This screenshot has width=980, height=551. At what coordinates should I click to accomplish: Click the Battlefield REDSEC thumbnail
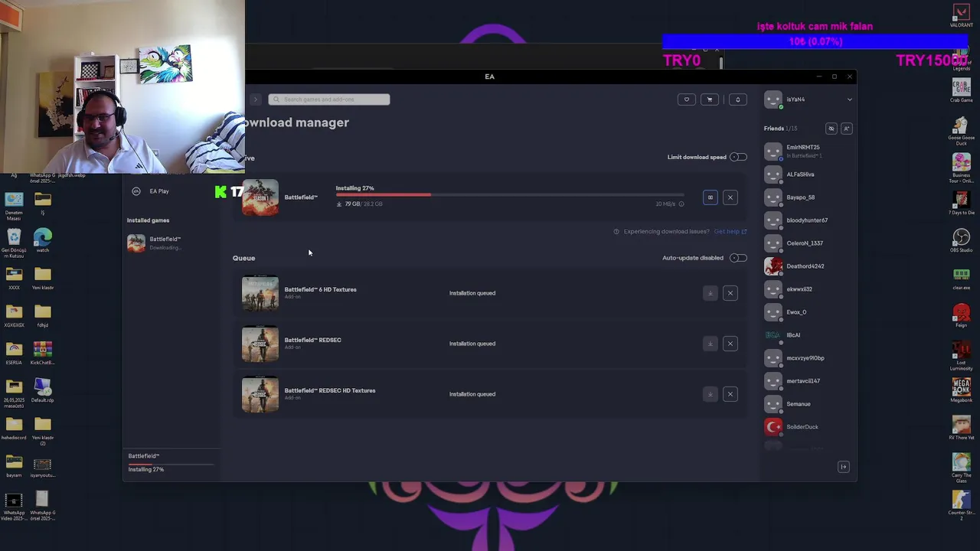[x=260, y=344]
